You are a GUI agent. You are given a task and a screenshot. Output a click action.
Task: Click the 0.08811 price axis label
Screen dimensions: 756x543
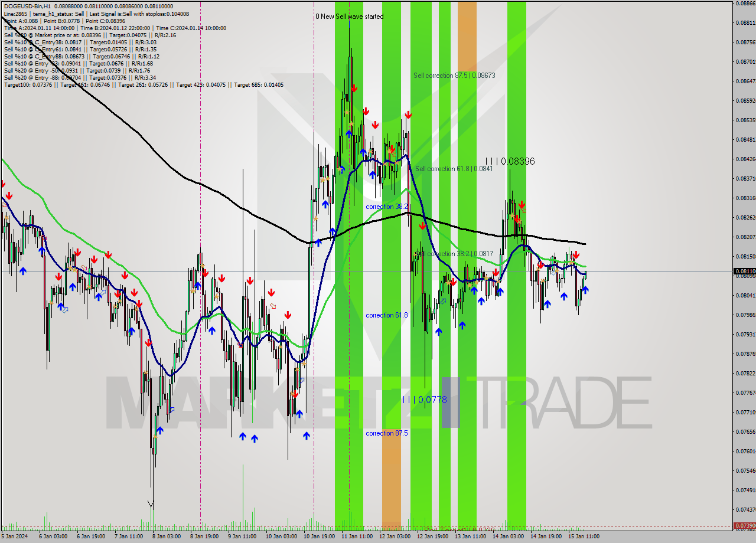point(746,22)
